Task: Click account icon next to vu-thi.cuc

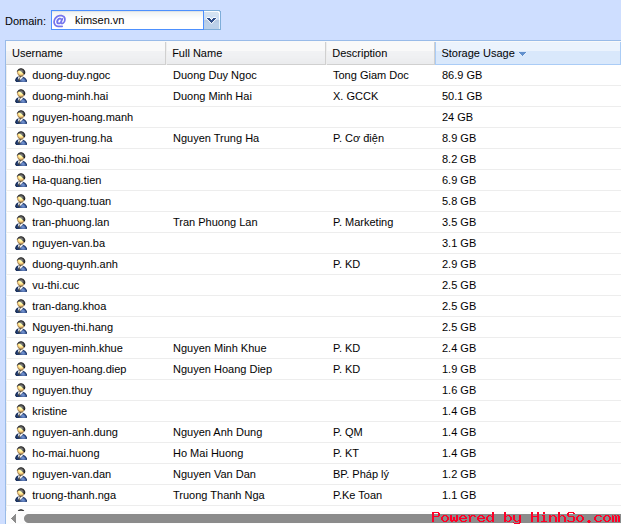Action: pos(21,285)
